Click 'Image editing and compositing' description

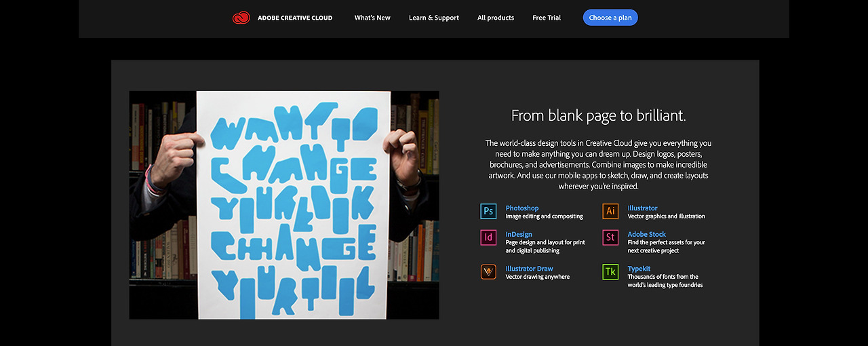pyautogui.click(x=545, y=216)
